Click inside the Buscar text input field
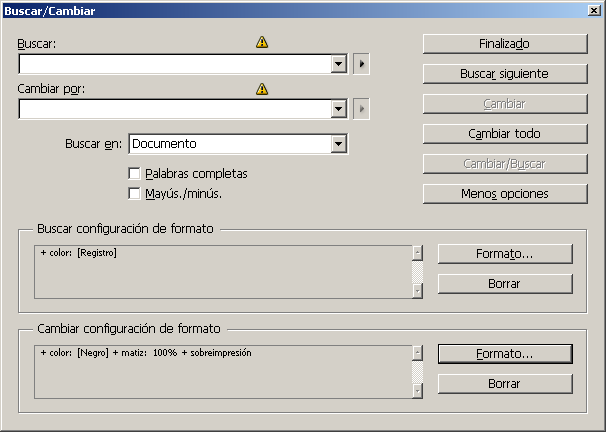 (175, 64)
